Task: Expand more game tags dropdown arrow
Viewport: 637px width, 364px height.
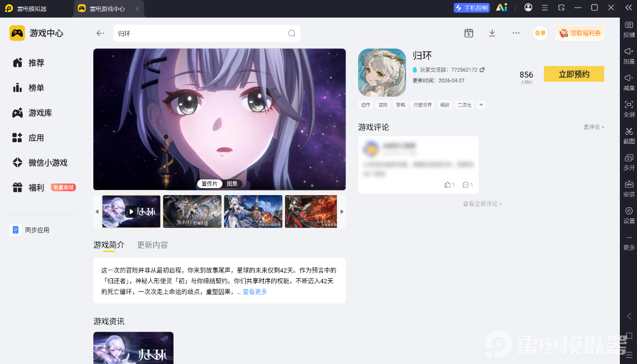Action: pos(481,105)
